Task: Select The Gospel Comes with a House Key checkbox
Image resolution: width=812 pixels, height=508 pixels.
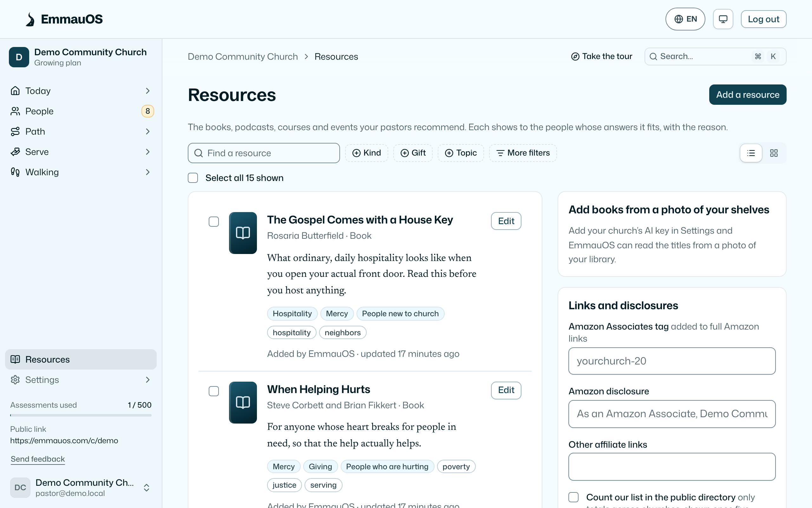Action: click(x=214, y=222)
